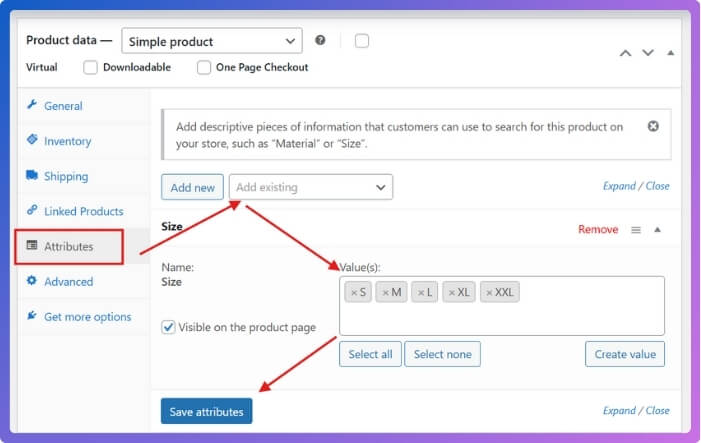The width and height of the screenshot is (701, 443).
Task: Open the Simple product type dropdown
Action: pos(212,41)
